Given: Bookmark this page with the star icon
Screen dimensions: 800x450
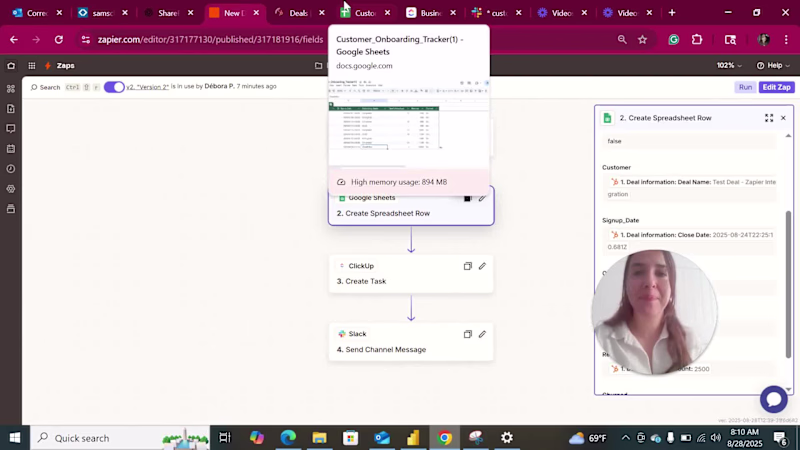Looking at the screenshot, I should [x=642, y=39].
